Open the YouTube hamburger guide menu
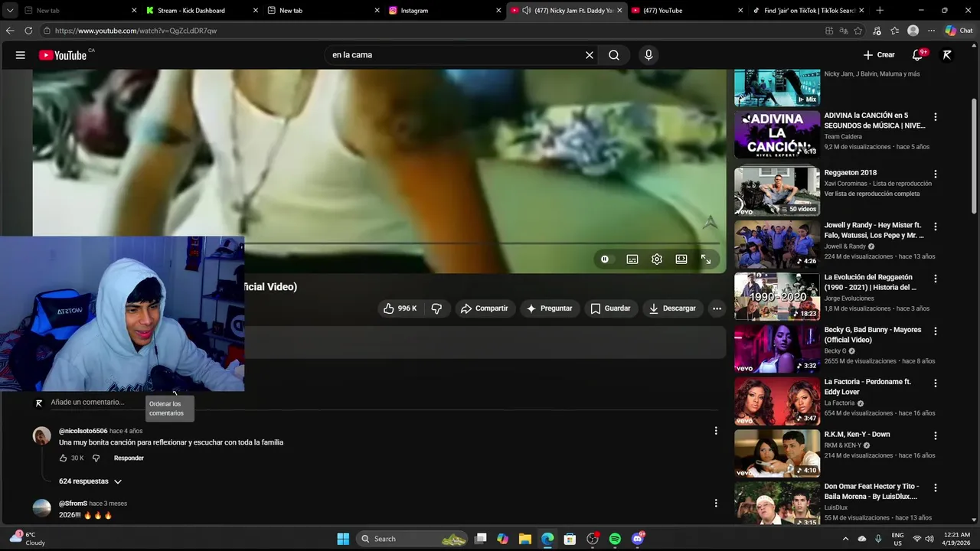 tap(21, 55)
